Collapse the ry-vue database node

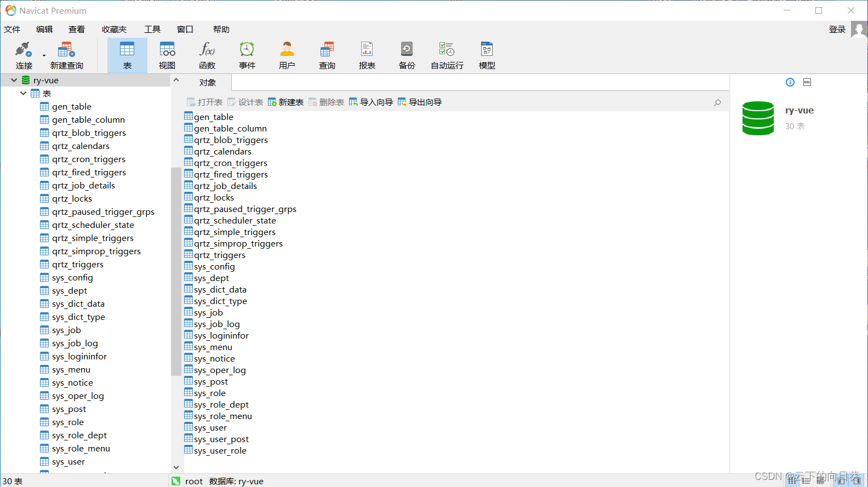[14, 80]
